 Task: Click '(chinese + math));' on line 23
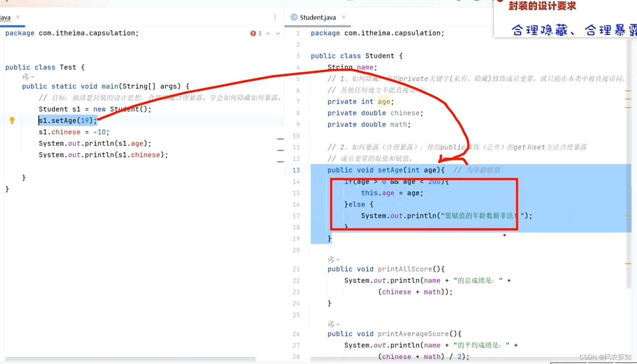[415, 292]
